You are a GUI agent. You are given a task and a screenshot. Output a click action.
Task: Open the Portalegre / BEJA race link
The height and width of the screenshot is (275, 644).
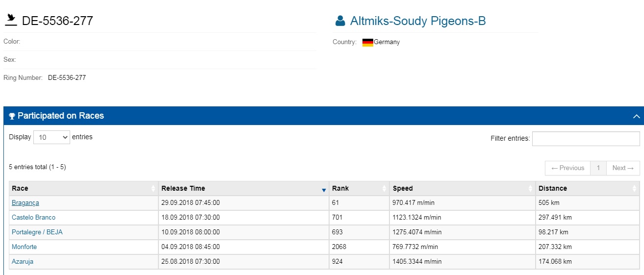tap(37, 232)
